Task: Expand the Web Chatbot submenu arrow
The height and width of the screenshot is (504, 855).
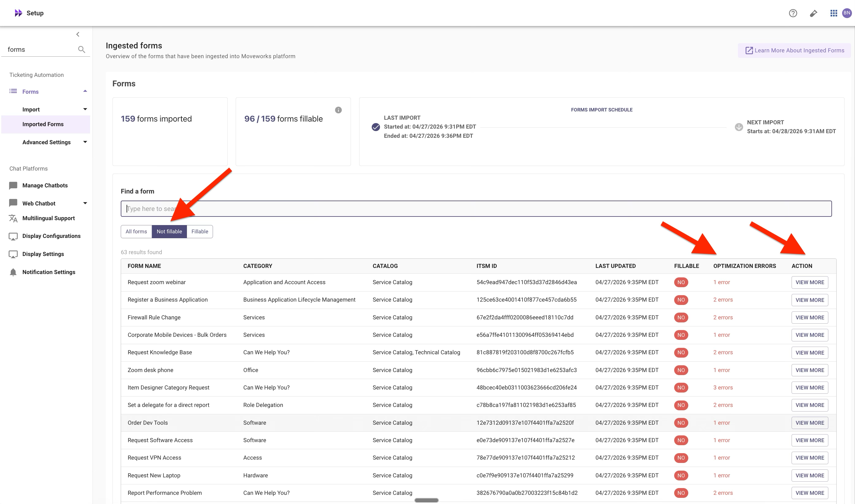Action: click(85, 203)
